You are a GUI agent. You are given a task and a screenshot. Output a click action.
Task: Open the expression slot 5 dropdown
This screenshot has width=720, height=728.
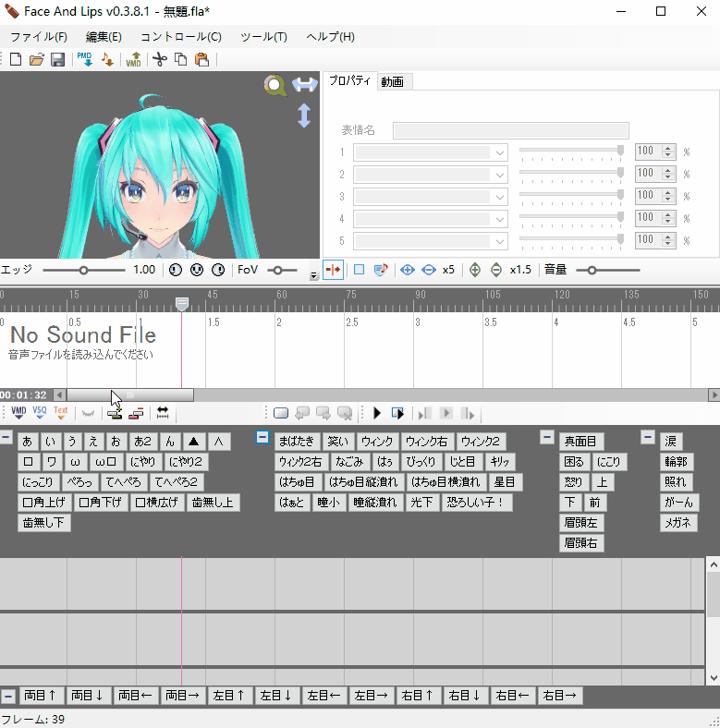(x=500, y=241)
